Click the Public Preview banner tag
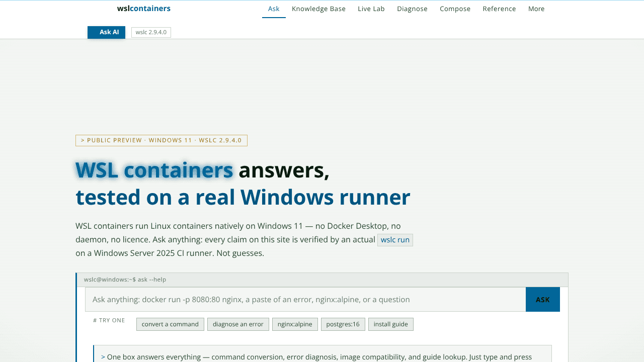The width and height of the screenshot is (644, 362). click(162, 140)
